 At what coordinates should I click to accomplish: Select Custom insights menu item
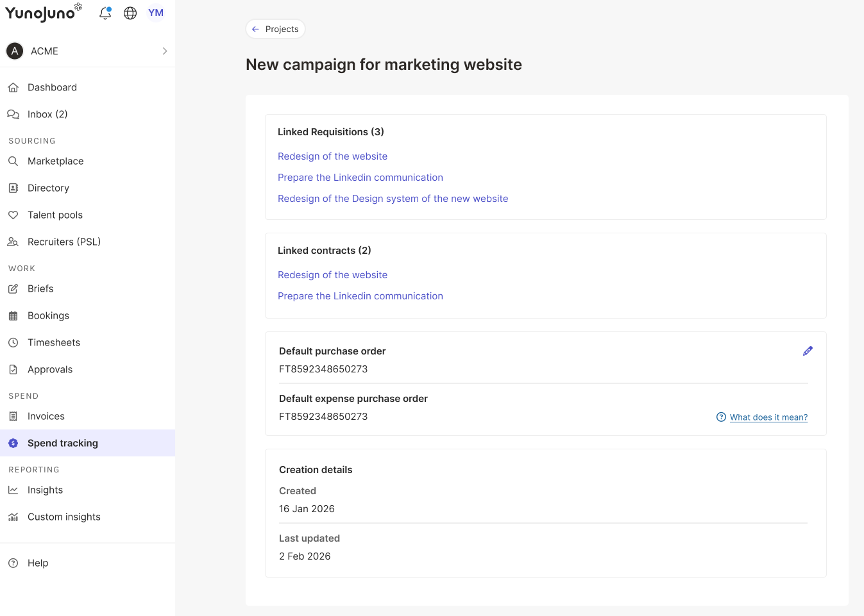pyautogui.click(x=64, y=517)
